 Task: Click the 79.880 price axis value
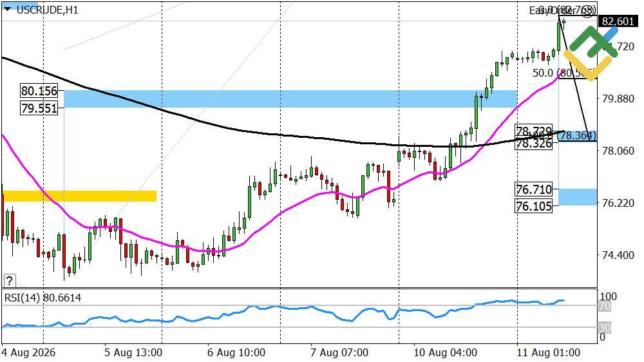pyautogui.click(x=618, y=99)
